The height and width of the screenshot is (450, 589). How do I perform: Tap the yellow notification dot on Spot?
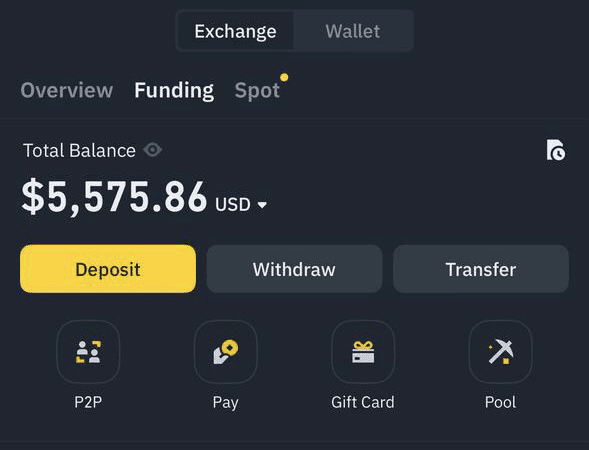(284, 77)
